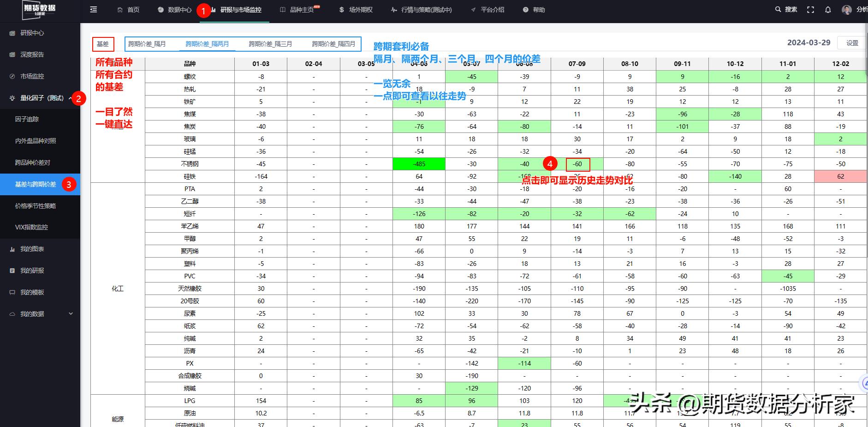Open 数据中心 top navigation menu
The height and width of the screenshot is (427, 868).
(174, 10)
